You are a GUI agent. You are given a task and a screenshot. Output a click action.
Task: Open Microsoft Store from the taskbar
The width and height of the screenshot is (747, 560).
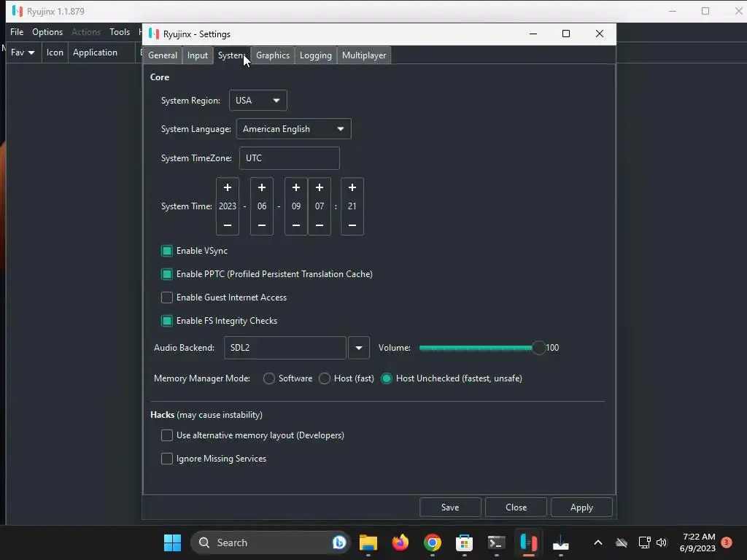click(x=464, y=542)
